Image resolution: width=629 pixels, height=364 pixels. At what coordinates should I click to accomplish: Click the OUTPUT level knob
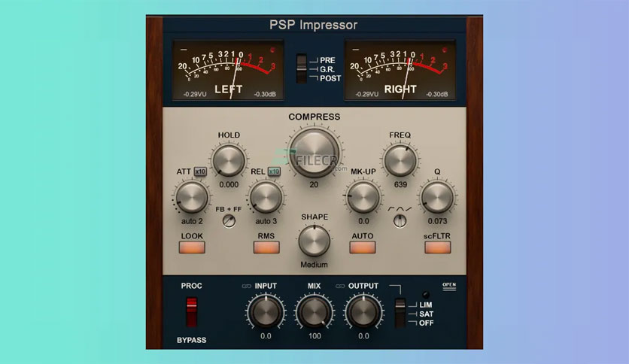click(363, 311)
